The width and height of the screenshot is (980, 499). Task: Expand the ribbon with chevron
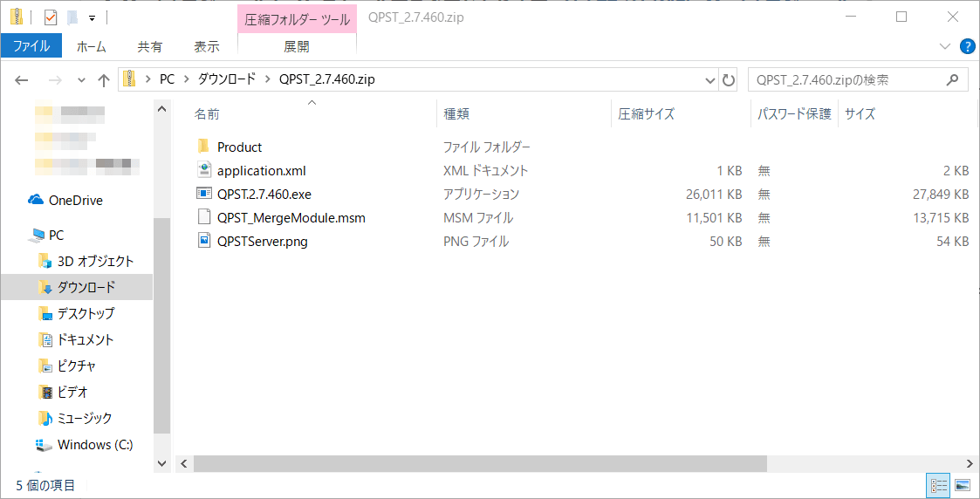point(945,46)
